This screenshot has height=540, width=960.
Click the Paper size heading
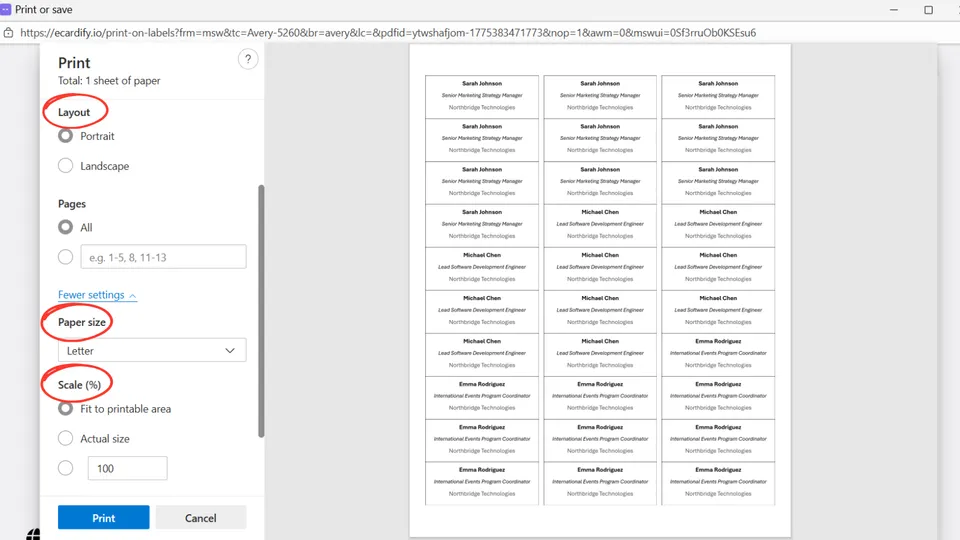(82, 322)
